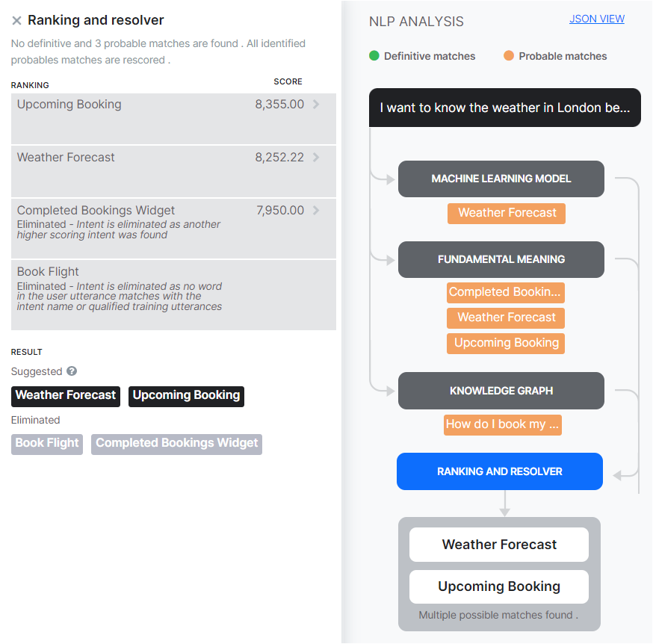Expand Completed Bookings Widget score chevron
Screen dimensions: 653x644
(x=316, y=211)
